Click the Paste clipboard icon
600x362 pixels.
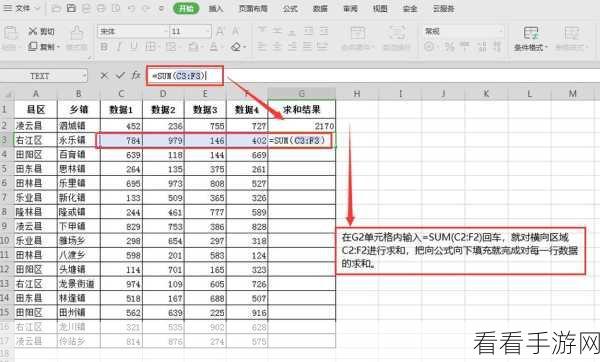[x=10, y=33]
